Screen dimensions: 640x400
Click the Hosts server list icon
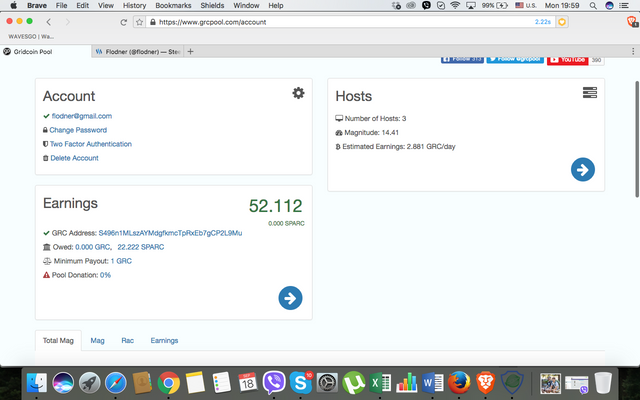point(590,93)
